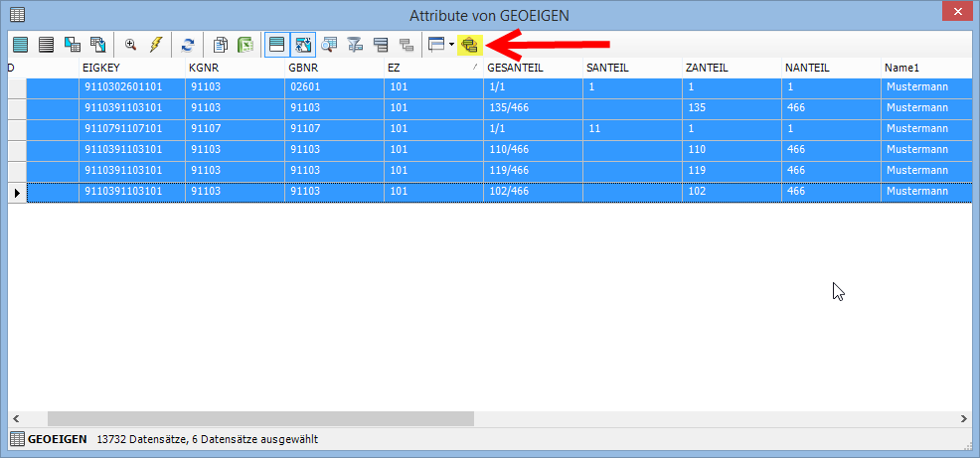Image resolution: width=980 pixels, height=458 pixels.
Task: Click the copy records icon
Action: coord(221,45)
